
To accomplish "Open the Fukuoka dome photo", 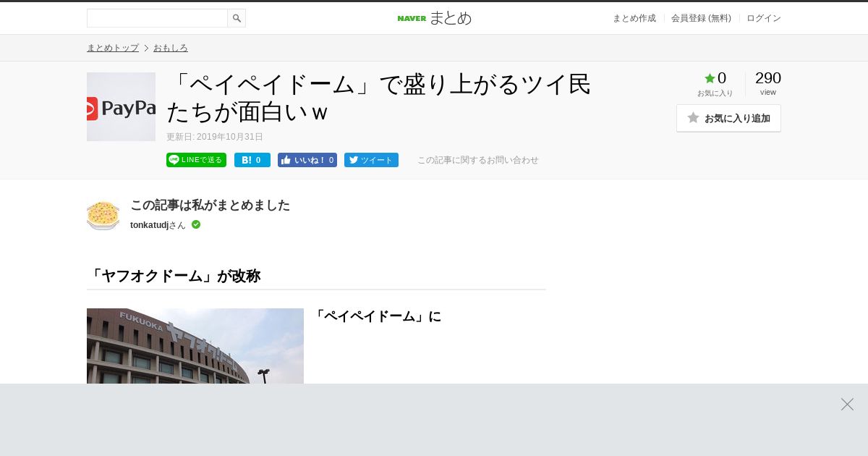I will [195, 346].
